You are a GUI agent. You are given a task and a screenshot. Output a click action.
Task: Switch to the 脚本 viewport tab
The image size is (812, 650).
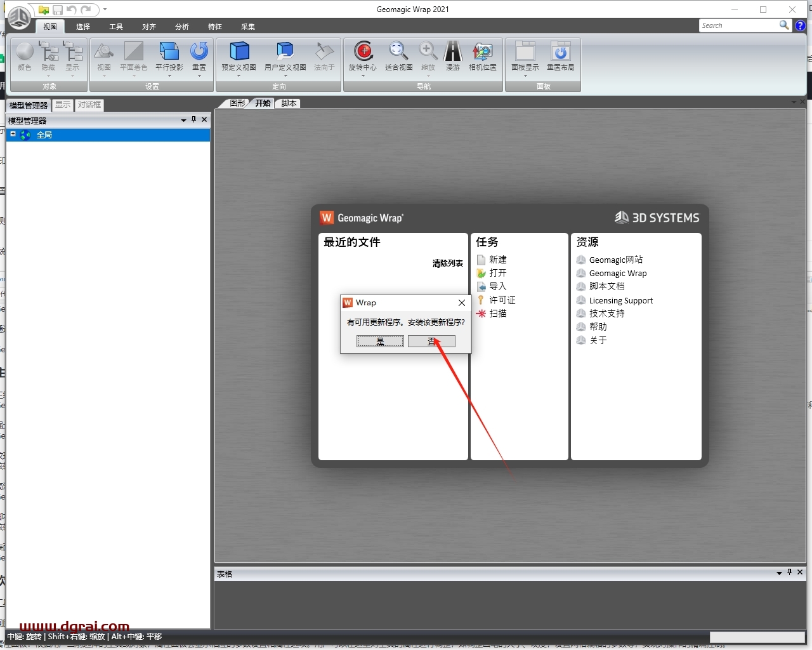coord(289,103)
